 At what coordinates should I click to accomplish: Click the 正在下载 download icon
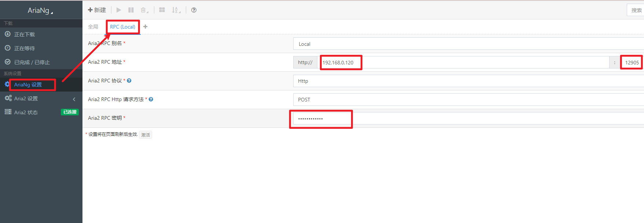pyautogui.click(x=7, y=34)
